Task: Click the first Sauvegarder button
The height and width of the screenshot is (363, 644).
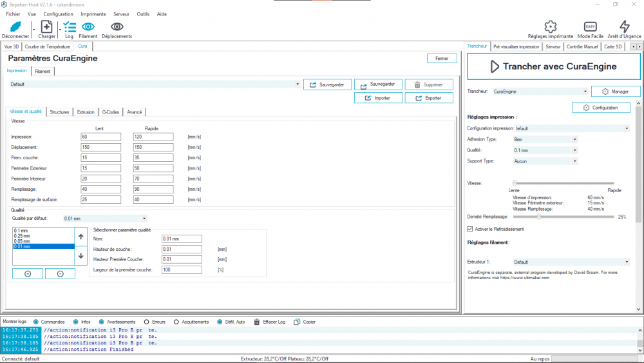Action: coord(327,84)
